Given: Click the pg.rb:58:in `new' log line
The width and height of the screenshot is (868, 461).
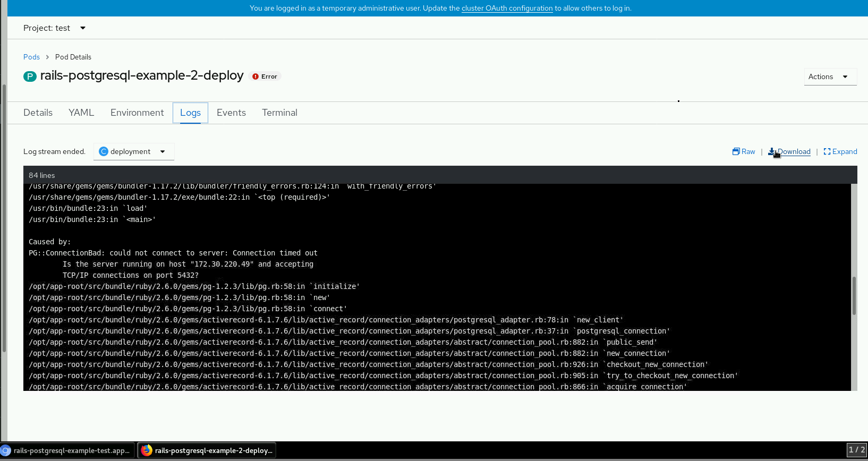Looking at the screenshot, I should tap(180, 297).
